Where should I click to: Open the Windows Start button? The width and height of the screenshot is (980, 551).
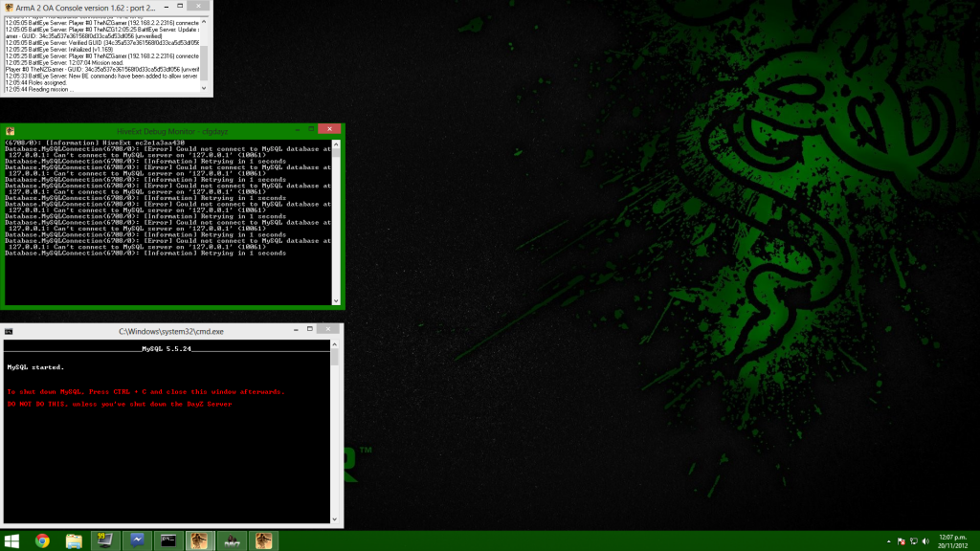(x=11, y=541)
